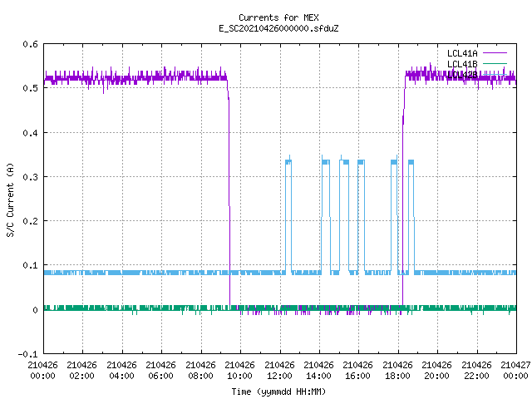This screenshot has height=399, width=532.
Task: Click the chart title 'Currents for MEX'
Action: coord(278,17)
